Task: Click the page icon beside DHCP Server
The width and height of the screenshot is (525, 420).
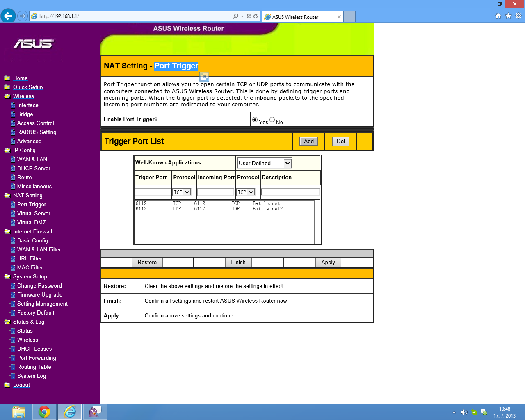Action: pos(13,169)
